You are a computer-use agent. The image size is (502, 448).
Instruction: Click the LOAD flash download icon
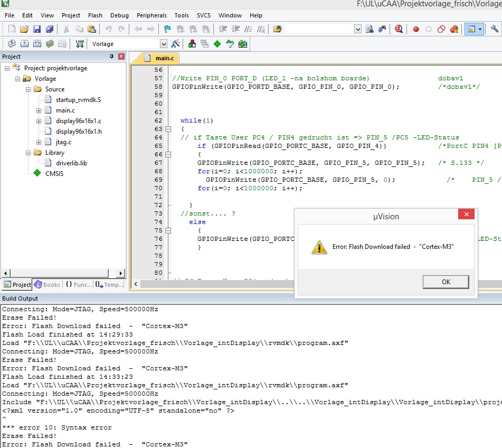[80, 44]
